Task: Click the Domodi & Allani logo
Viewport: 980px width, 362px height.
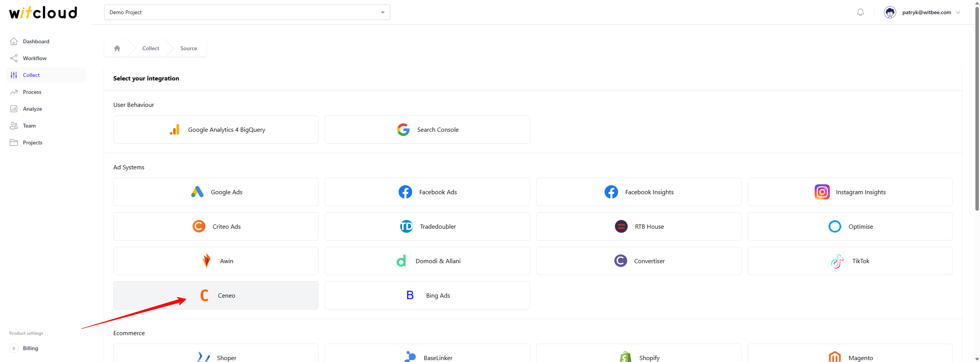Action: coord(401,261)
